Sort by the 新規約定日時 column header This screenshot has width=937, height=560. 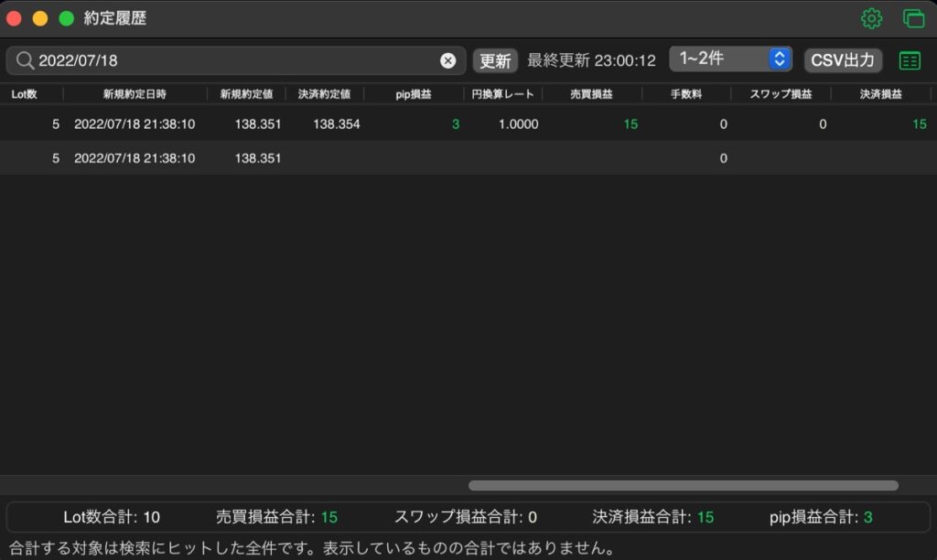tap(135, 94)
